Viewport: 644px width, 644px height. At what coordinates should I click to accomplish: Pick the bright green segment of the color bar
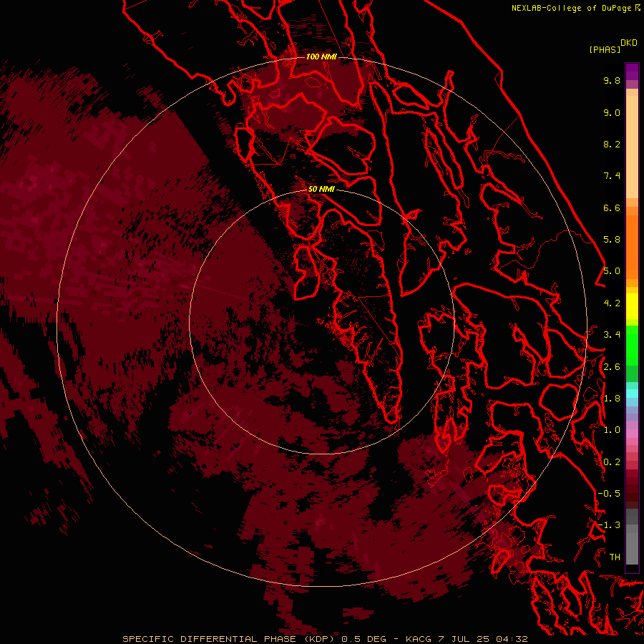632,345
